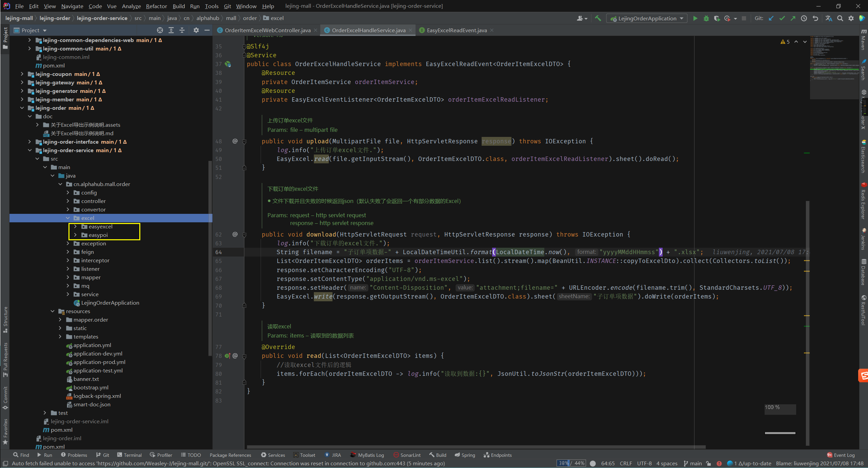Collapse the excel package folder
Image resolution: width=868 pixels, height=468 pixels.
68,218
